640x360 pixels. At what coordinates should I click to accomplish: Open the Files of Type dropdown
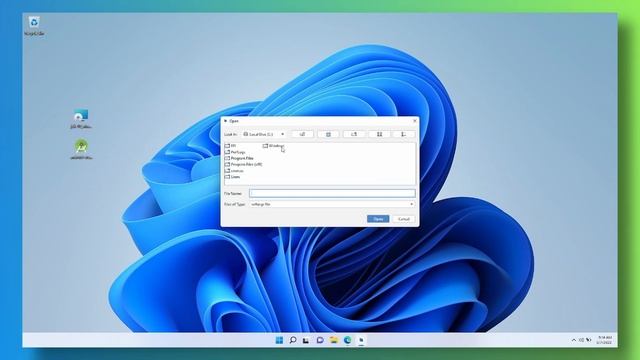click(x=411, y=204)
